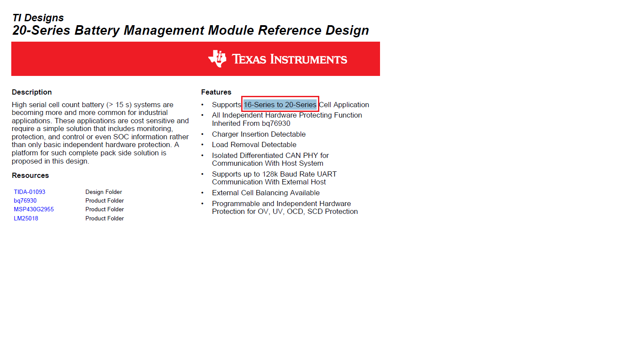Click the Texas Instruments logo in the red banner
Screen dimensions: 626x364
click(278, 59)
